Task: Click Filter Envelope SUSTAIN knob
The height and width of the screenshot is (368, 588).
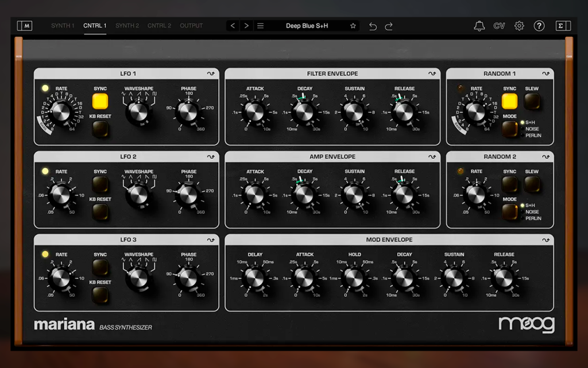Action: click(x=354, y=112)
